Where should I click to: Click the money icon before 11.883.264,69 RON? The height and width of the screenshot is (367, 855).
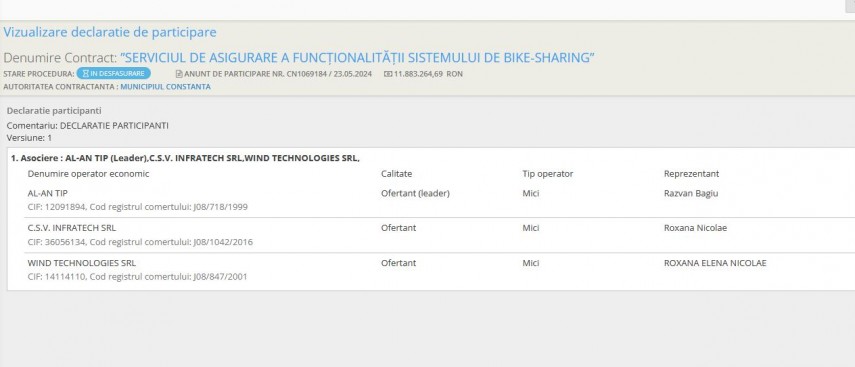click(388, 74)
